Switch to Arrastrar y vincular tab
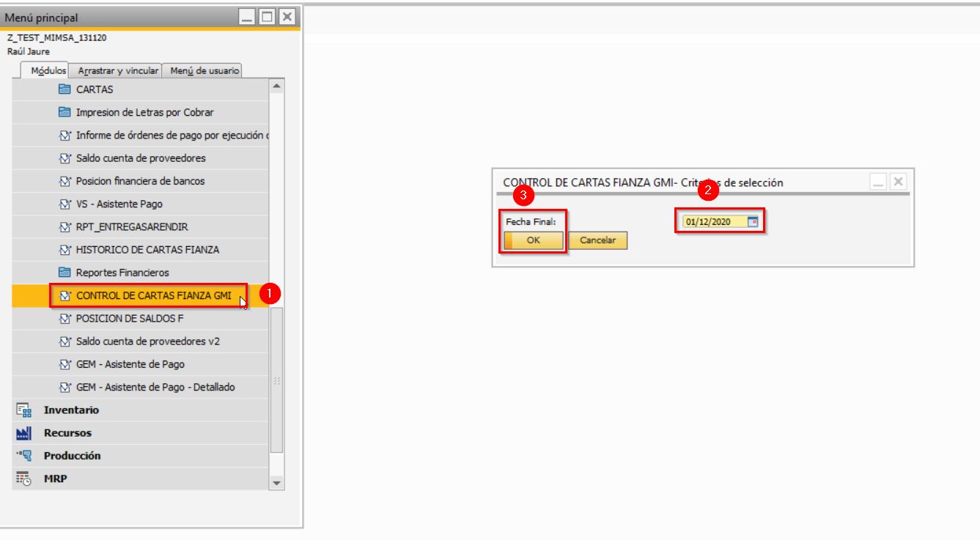Viewport: 980px width, 540px height. (x=118, y=71)
